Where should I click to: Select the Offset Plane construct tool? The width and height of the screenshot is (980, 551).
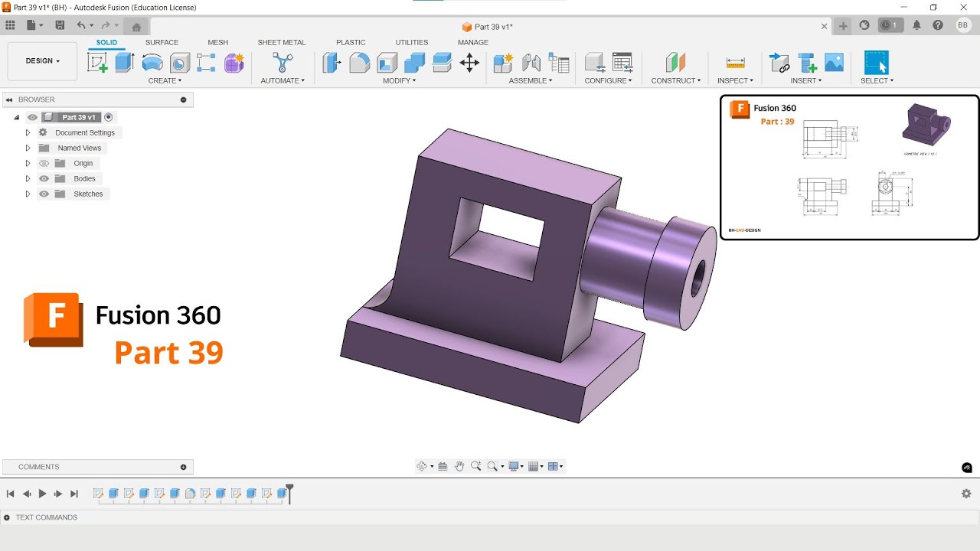[675, 63]
